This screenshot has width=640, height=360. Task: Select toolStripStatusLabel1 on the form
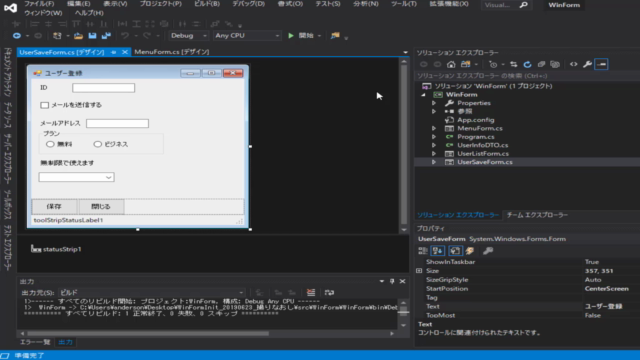point(68,220)
